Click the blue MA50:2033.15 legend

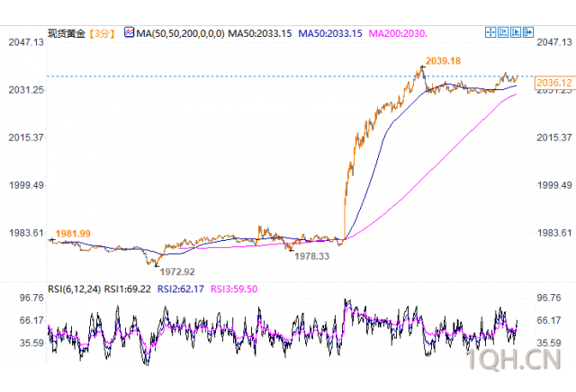click(330, 34)
